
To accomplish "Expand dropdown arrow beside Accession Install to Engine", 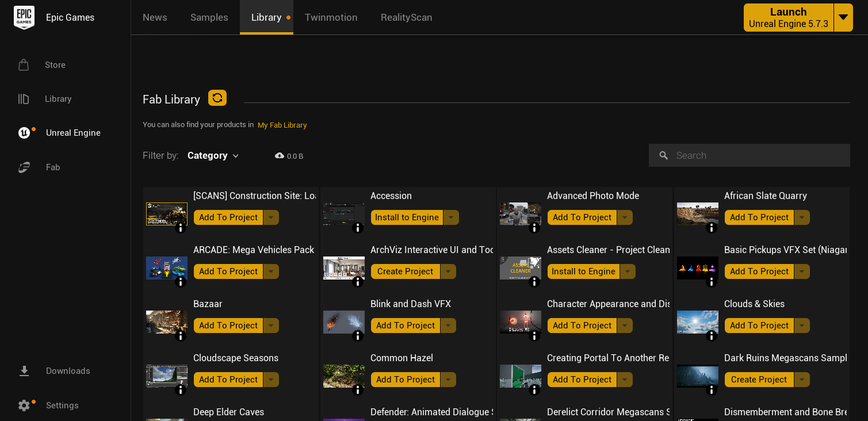I will tap(451, 217).
